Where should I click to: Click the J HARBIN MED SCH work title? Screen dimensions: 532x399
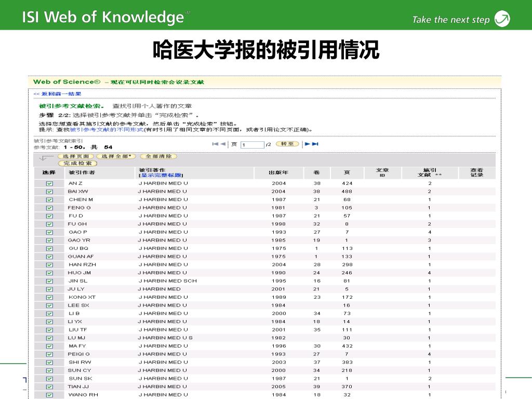[x=168, y=281]
